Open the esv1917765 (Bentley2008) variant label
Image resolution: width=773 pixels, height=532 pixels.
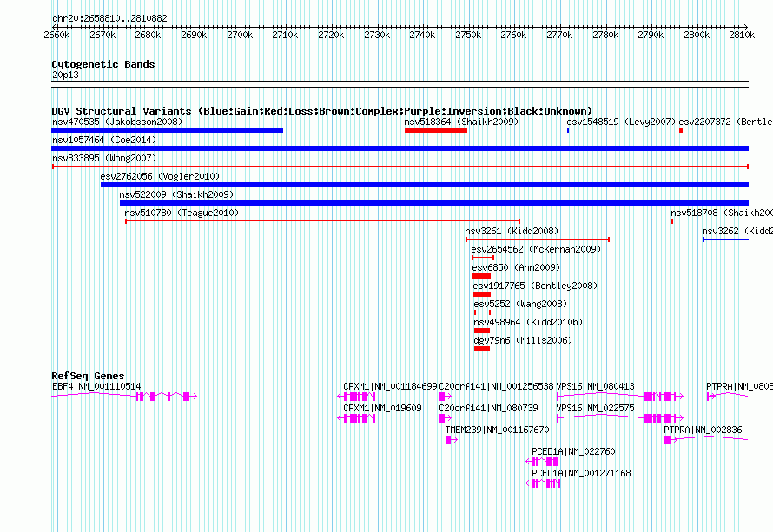pos(535,286)
